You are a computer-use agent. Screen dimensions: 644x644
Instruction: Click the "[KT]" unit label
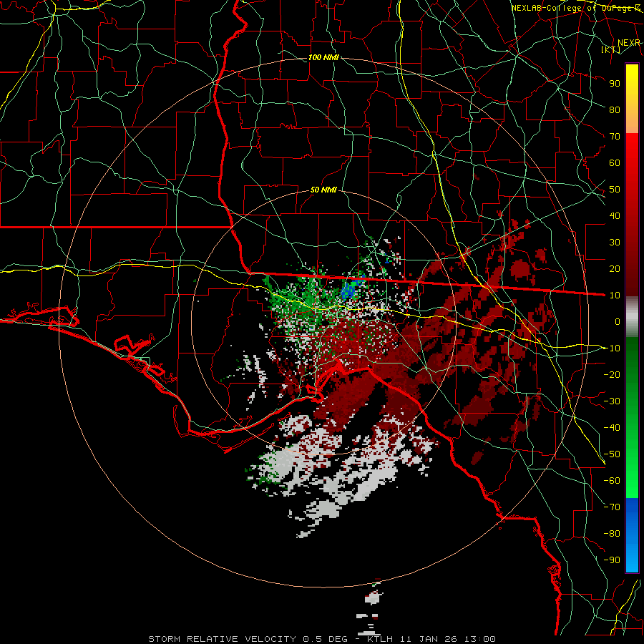[x=611, y=49]
